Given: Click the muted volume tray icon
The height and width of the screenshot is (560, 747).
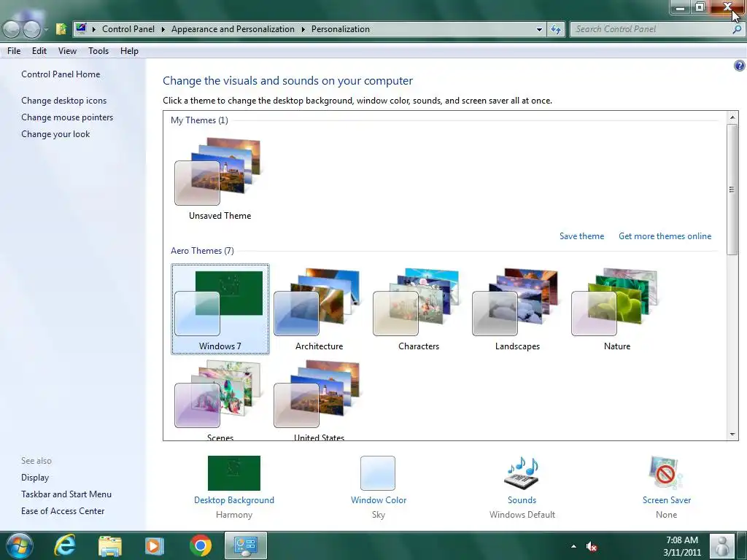Looking at the screenshot, I should [591, 547].
